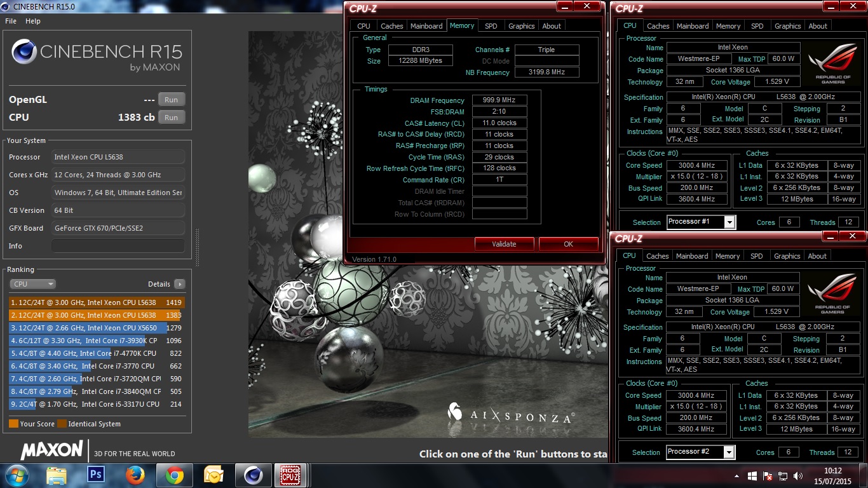868x488 pixels.
Task: Click the Show Desktop strip beside the clock
Action: (863, 476)
